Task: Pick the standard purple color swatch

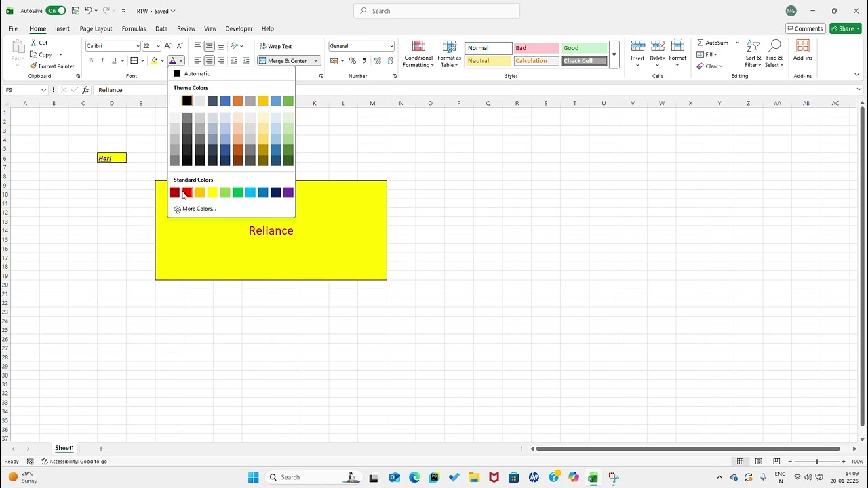Action: point(288,192)
